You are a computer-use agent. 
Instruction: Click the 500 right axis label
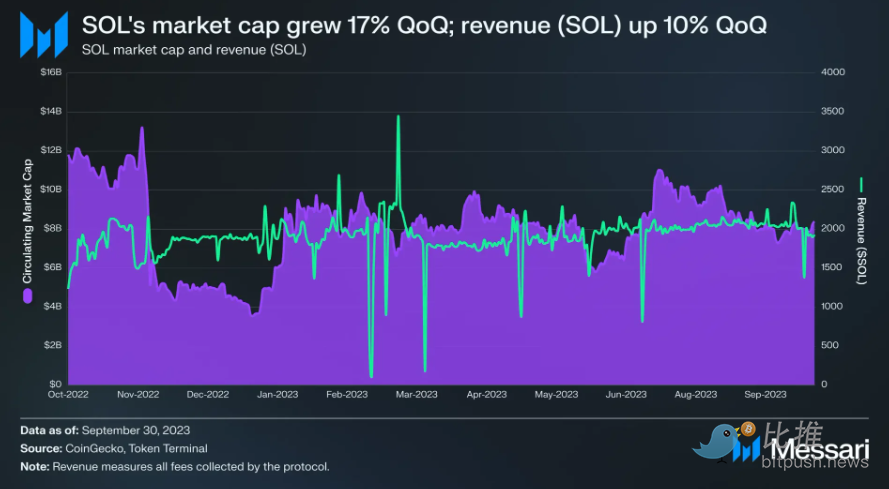[830, 345]
